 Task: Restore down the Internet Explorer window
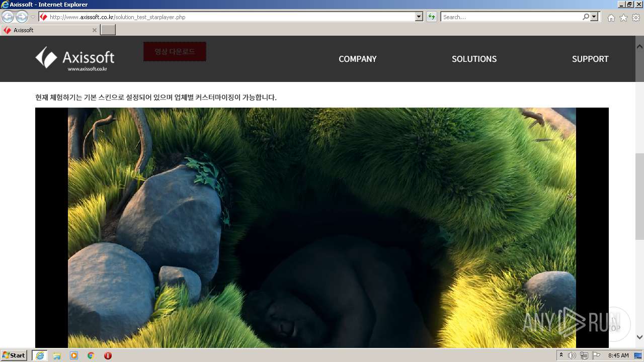tap(630, 4)
